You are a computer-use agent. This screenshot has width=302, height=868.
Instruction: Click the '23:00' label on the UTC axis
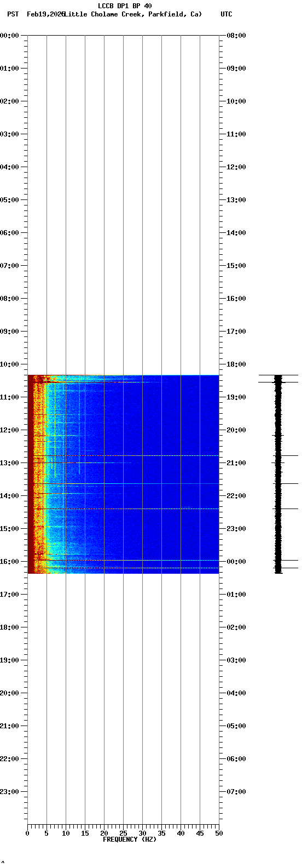tap(236, 529)
